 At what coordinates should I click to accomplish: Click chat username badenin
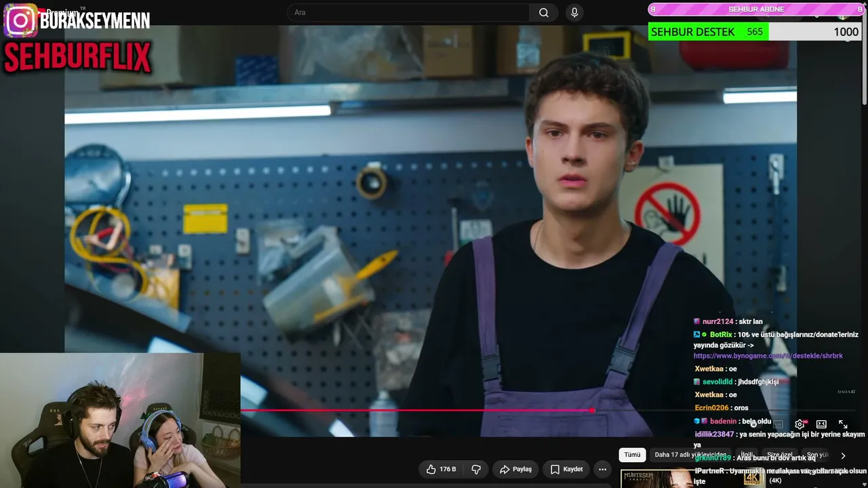[723, 421]
